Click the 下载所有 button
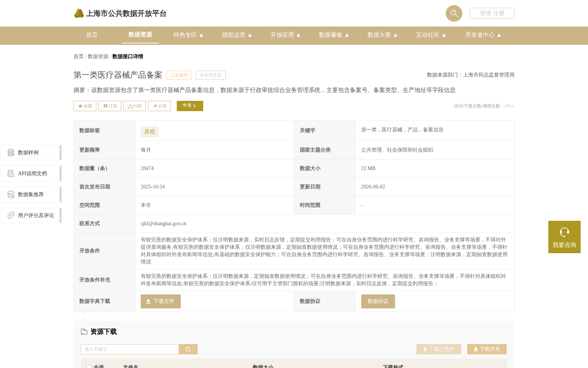588x368 pixels. [x=487, y=349]
